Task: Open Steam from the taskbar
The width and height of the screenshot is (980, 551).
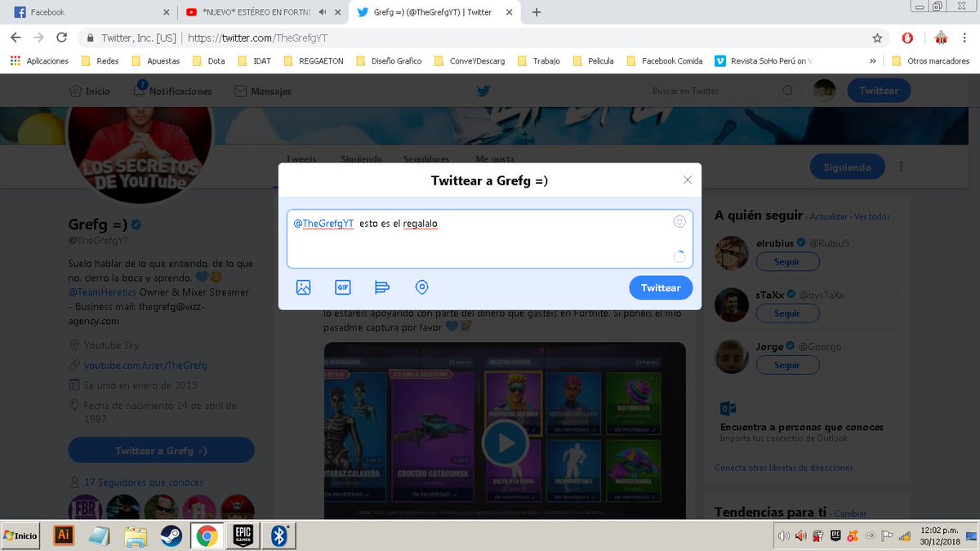Action: click(171, 535)
